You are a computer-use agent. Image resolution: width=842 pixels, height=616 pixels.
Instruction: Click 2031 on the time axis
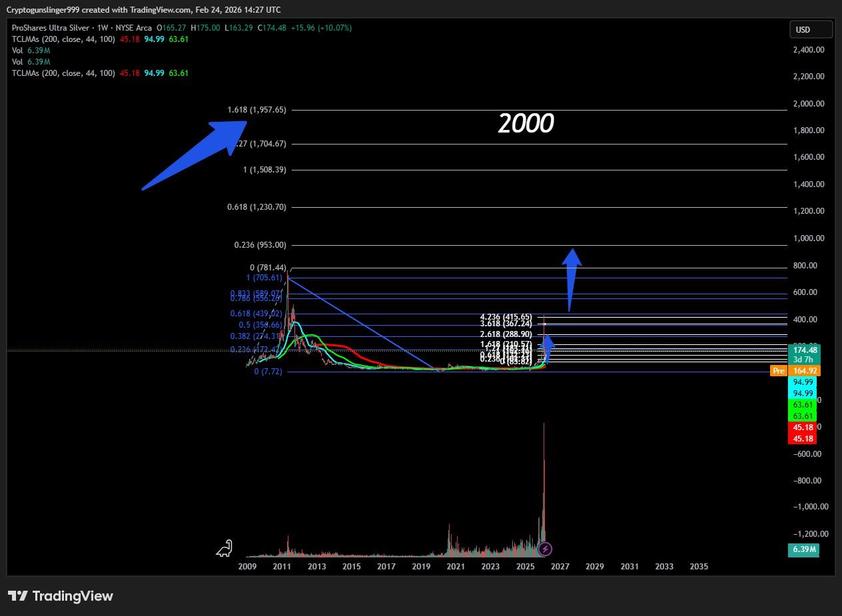[630, 567]
